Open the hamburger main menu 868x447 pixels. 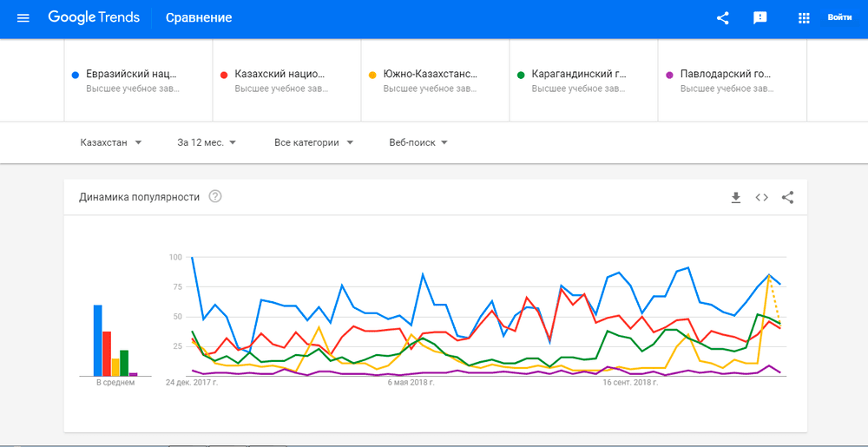tap(23, 18)
